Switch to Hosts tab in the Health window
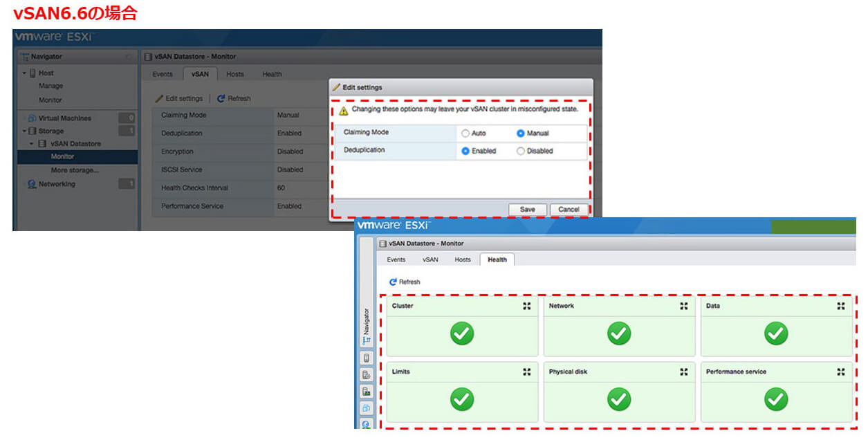This screenshot has width=868, height=440. click(463, 259)
